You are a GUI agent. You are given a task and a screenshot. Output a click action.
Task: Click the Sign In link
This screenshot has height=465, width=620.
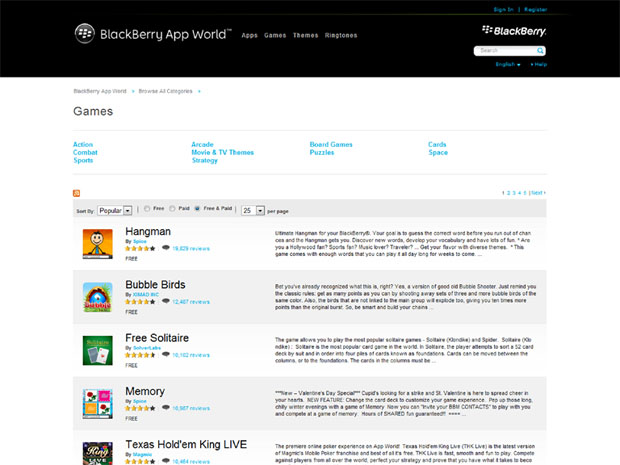tap(503, 9)
